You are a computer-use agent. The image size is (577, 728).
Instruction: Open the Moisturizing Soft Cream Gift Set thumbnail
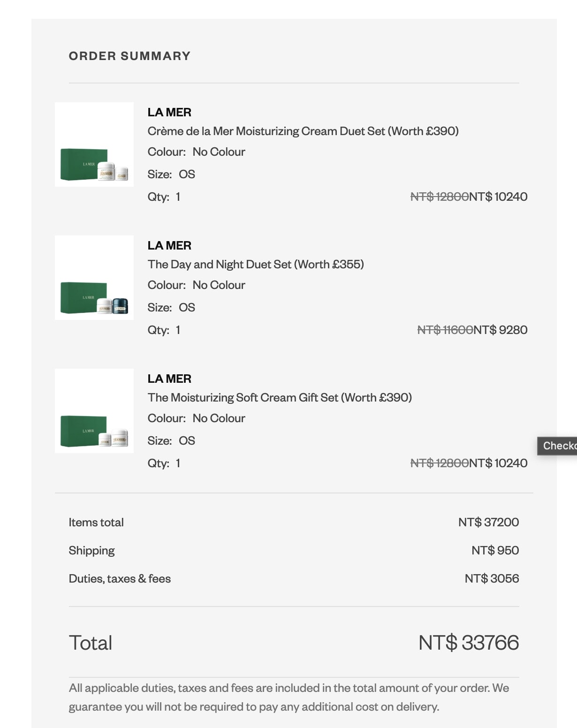tap(94, 411)
